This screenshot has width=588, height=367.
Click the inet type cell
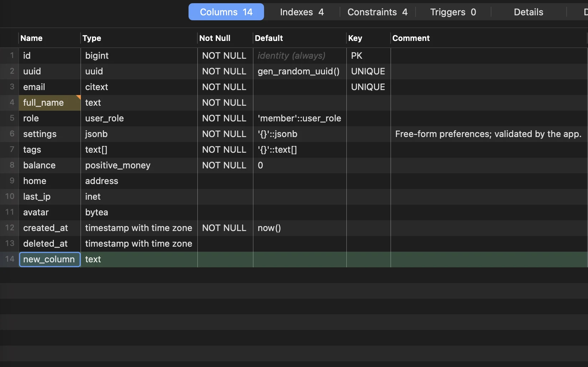point(139,196)
